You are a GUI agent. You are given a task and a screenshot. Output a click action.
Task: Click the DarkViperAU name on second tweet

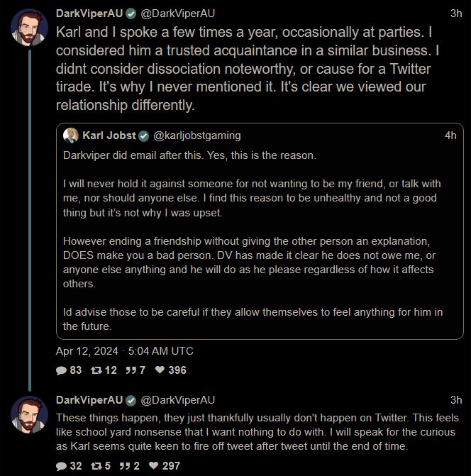point(89,400)
